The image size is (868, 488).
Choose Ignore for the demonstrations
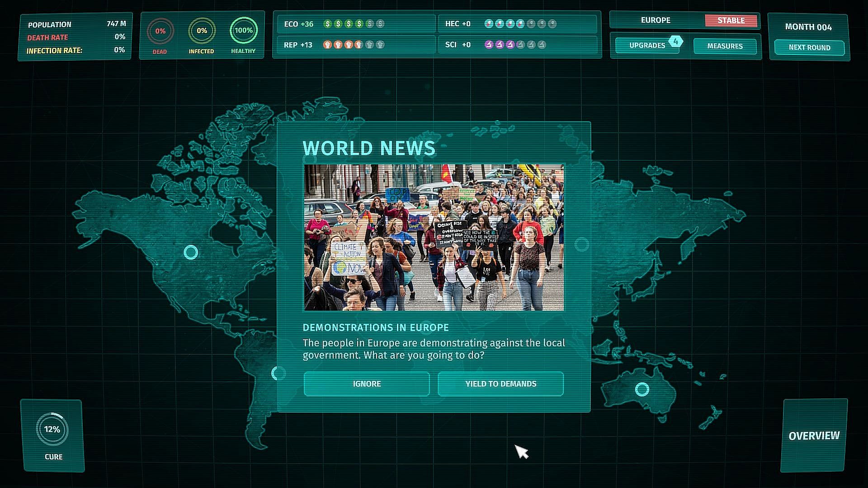pyautogui.click(x=367, y=384)
